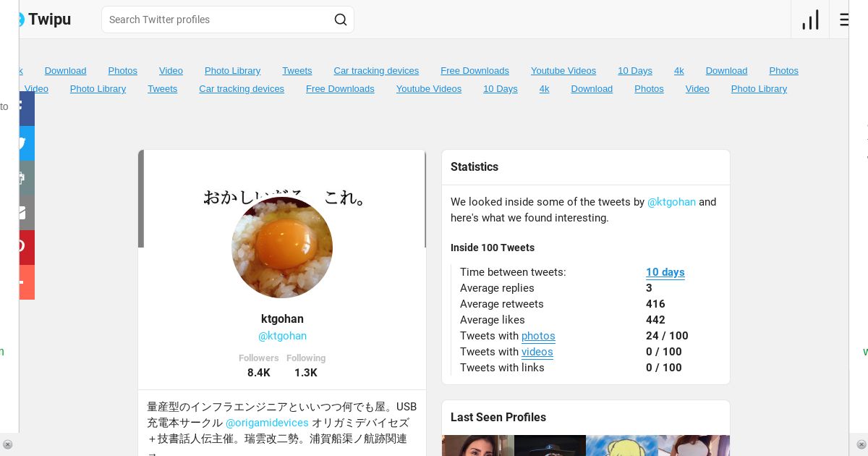868x456 pixels.
Task: Close the ad panel on the right edge
Action: coord(859,444)
